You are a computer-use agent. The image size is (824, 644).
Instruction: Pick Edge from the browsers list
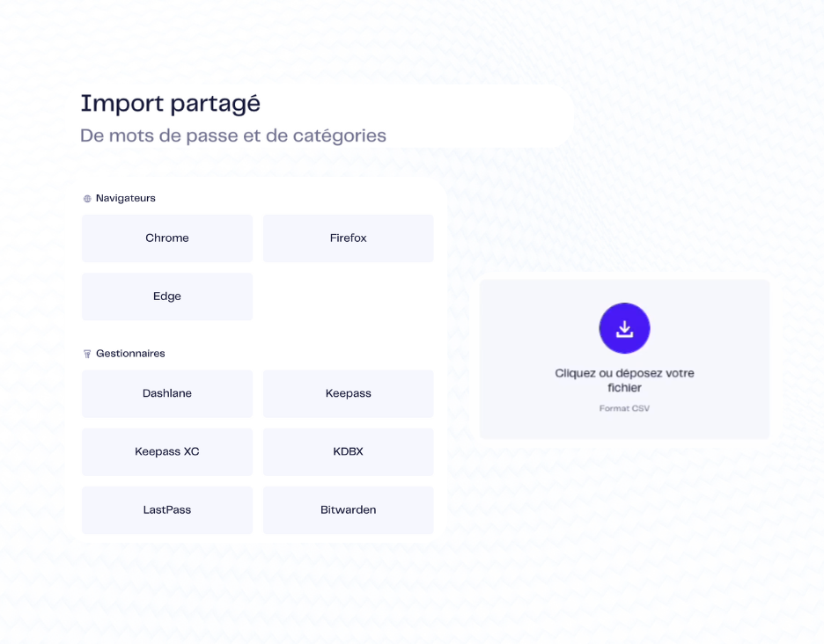[167, 296]
